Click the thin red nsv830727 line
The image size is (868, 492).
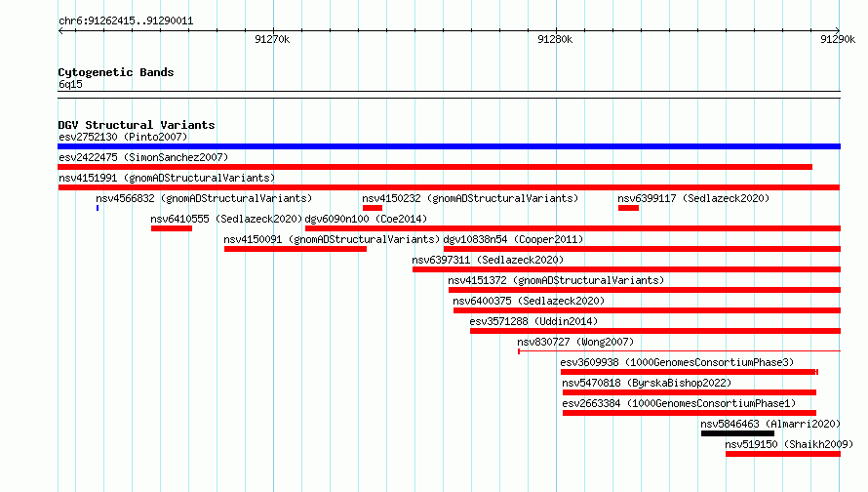(x=679, y=351)
